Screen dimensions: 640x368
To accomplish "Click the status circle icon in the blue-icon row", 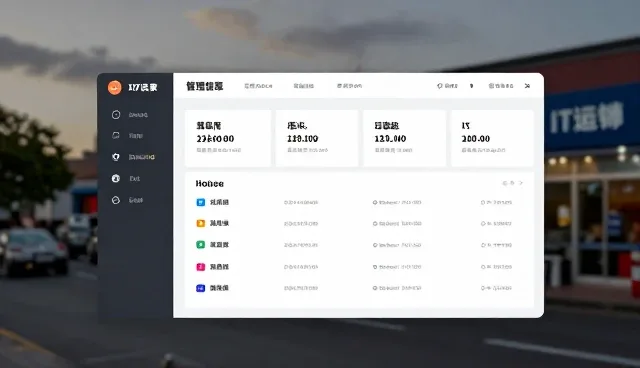I will (375, 202).
